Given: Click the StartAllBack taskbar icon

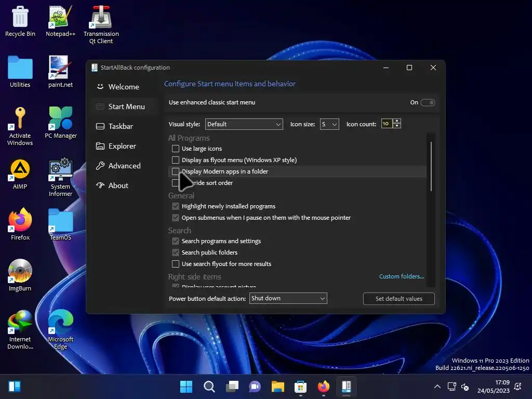Looking at the screenshot, I should click(x=347, y=387).
